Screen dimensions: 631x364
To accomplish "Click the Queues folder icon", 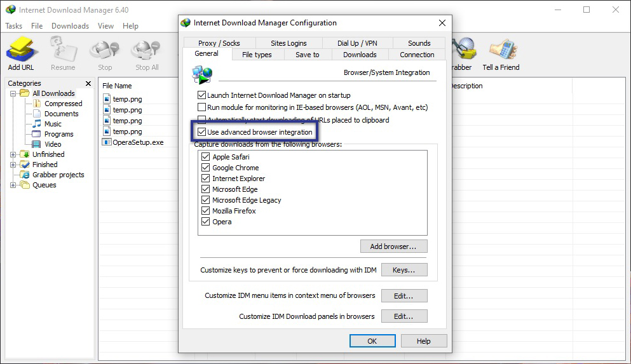I will point(25,185).
